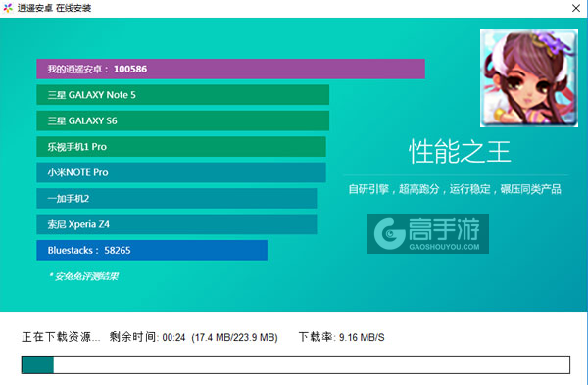588x385 pixels.
Task: Select the purple 100586 score bar
Action: click(230, 69)
